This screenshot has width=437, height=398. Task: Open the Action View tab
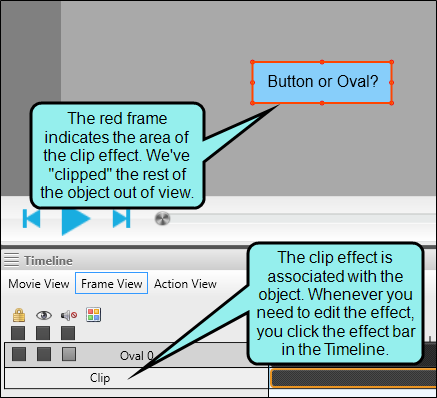[185, 284]
